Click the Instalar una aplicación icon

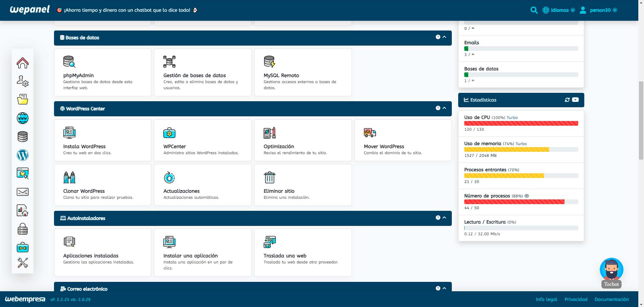(x=169, y=242)
